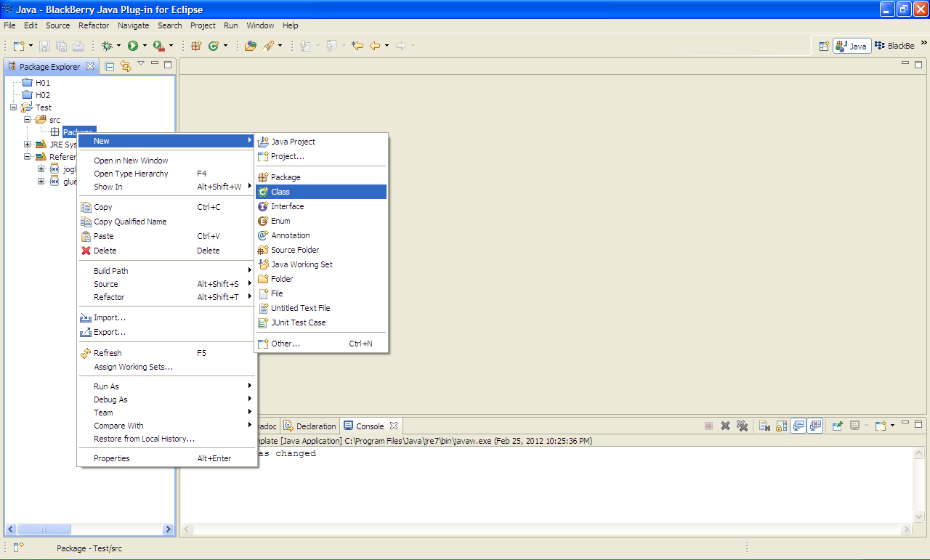Click Refresh in the context menu
The image size is (930, 560).
pyautogui.click(x=167, y=353)
